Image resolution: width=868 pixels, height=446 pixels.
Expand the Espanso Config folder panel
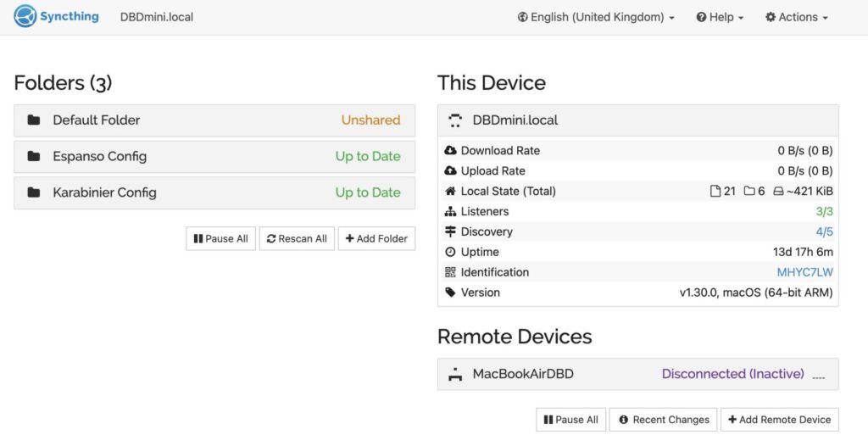pos(214,156)
